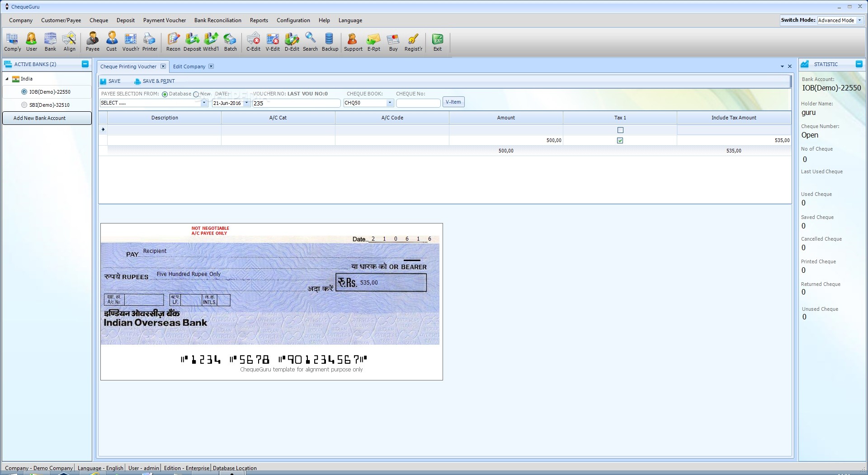Click the SAVE & PRINT button

pyautogui.click(x=155, y=81)
